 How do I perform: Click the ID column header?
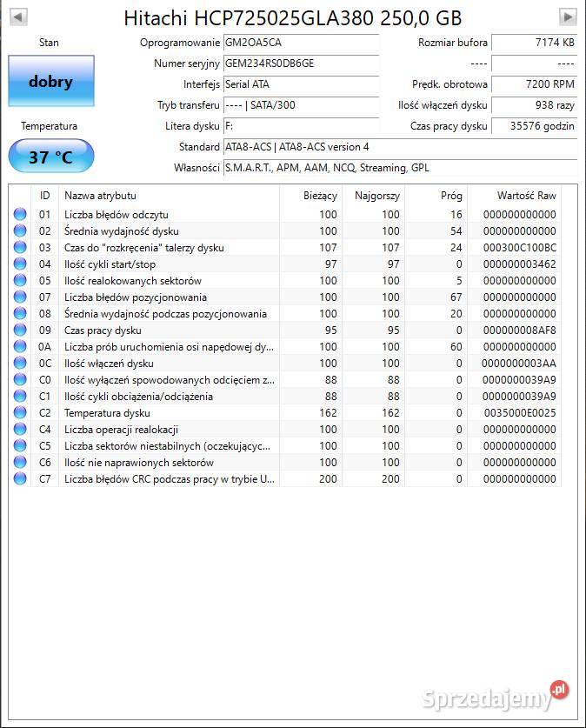[x=44, y=196]
